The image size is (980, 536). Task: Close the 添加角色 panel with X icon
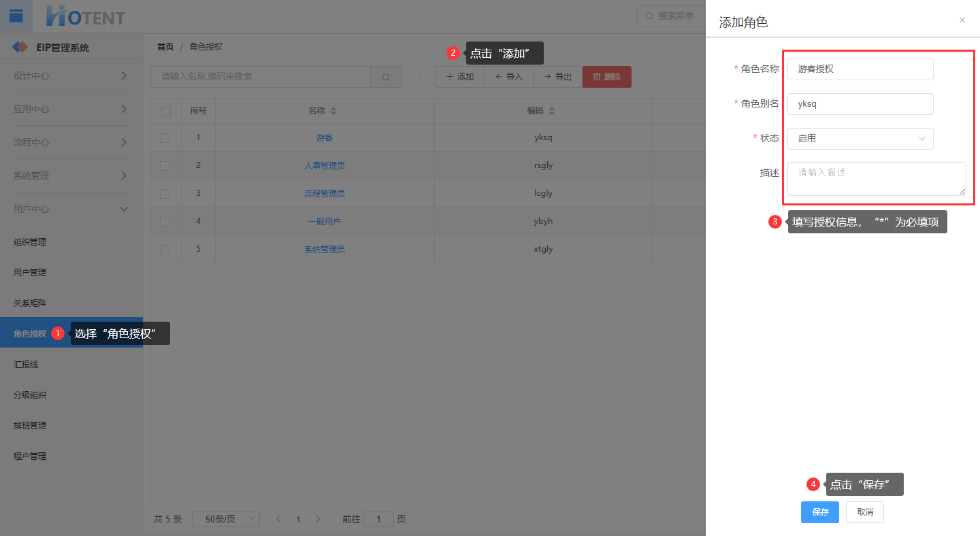[962, 20]
